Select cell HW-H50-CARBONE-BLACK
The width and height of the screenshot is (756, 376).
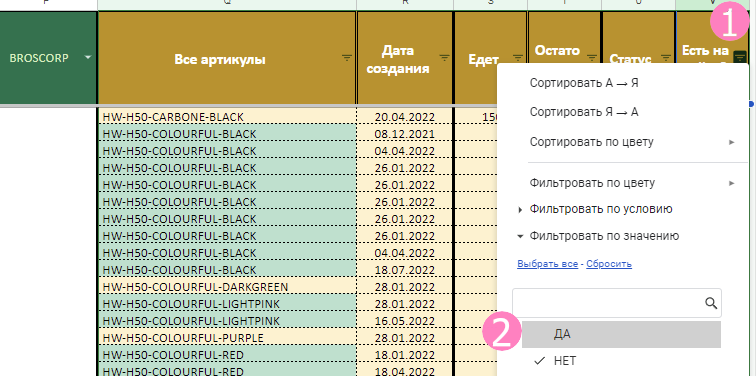227,117
